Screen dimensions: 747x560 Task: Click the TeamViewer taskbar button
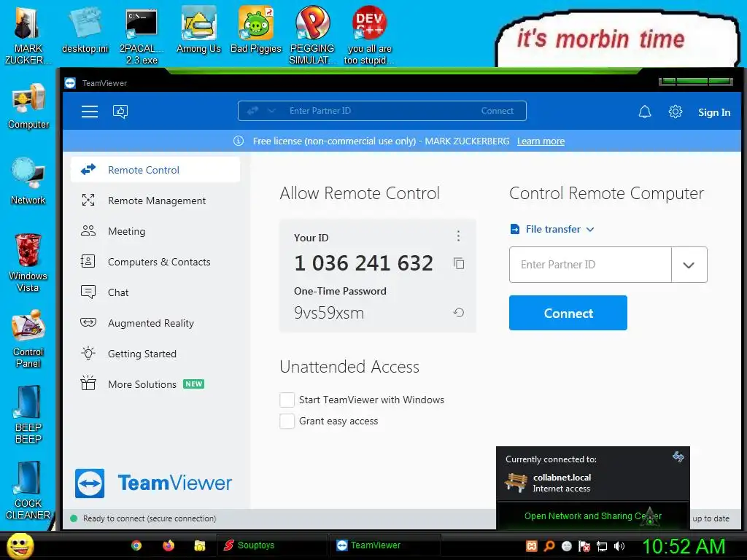[385, 545]
